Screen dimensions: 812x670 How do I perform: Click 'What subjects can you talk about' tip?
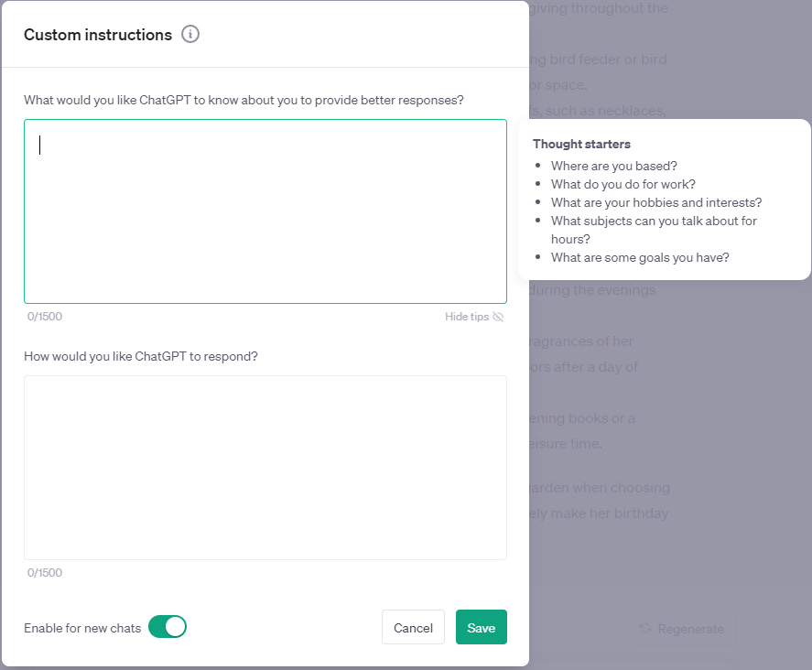point(654,221)
